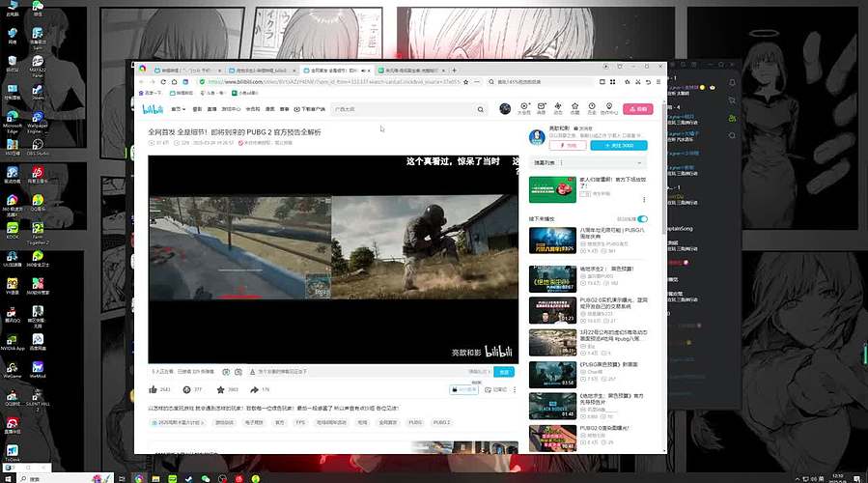Open the danmaku settings icon below the player

coord(238,372)
